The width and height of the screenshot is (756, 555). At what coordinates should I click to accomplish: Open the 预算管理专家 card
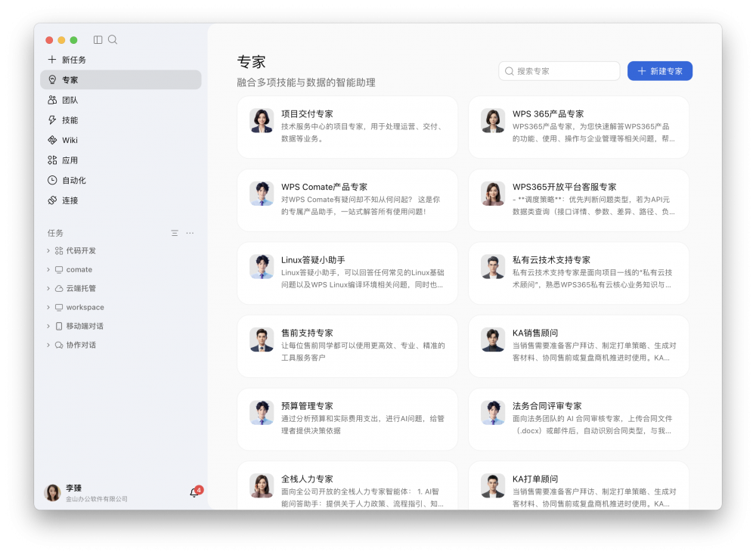(347, 419)
